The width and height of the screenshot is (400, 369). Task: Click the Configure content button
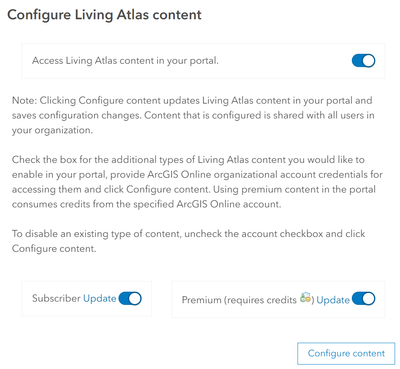[x=346, y=353]
